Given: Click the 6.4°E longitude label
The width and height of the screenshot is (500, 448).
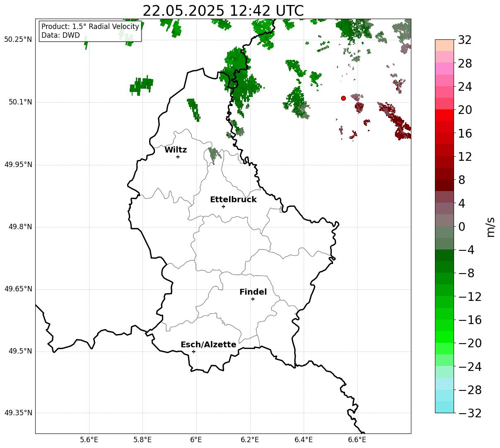Looking at the screenshot, I should point(304,440).
